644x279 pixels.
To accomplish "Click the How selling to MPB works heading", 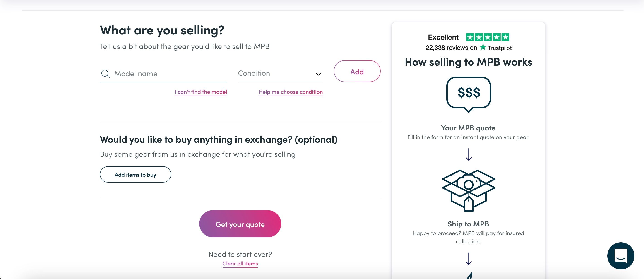I will click(469, 62).
